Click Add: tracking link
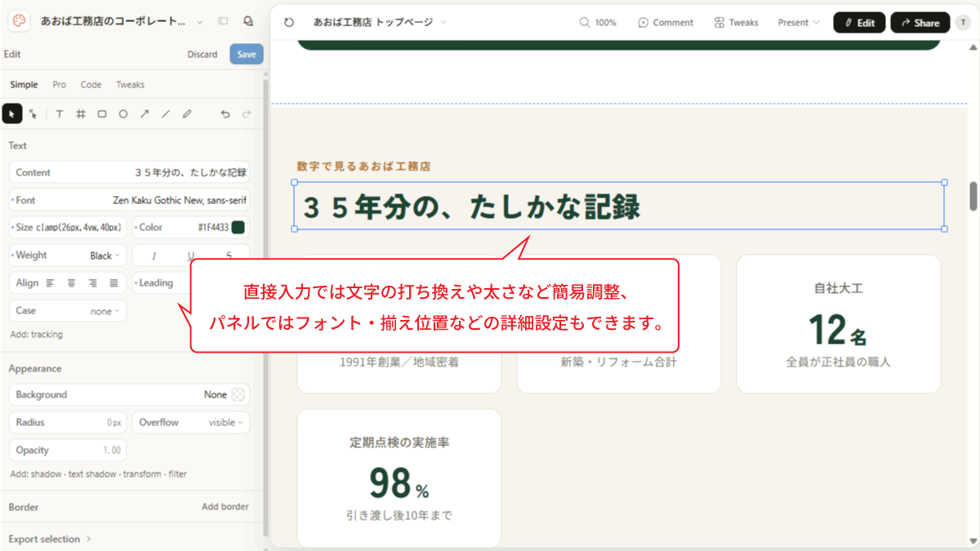Screen dimensions: 980x551 (37, 335)
